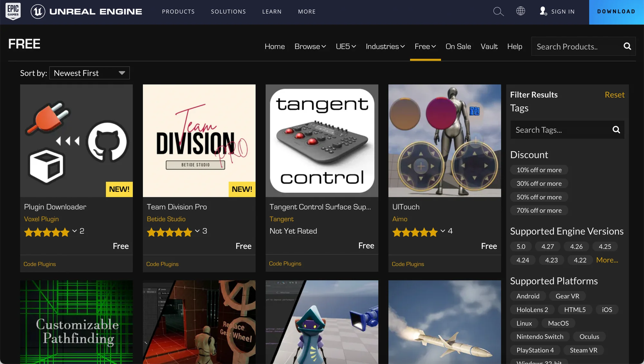Open the Sort by Newest First dropdown
644x364 pixels.
89,73
